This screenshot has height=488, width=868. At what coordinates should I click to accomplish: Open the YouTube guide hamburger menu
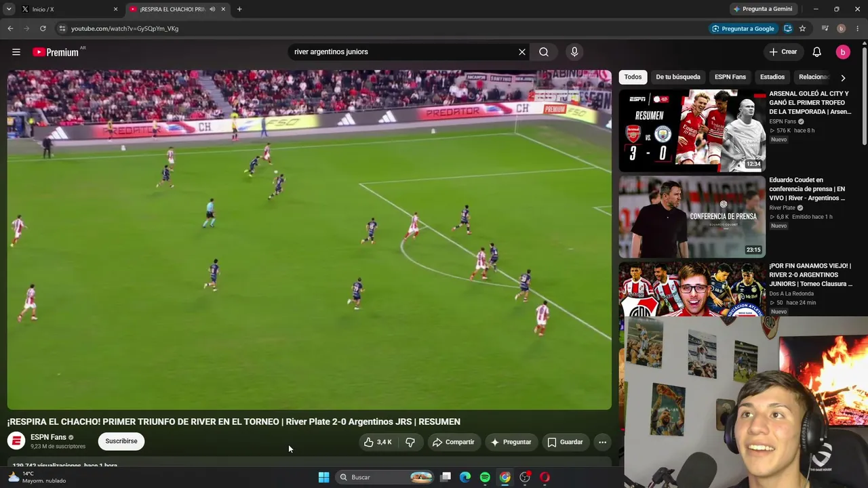click(16, 52)
